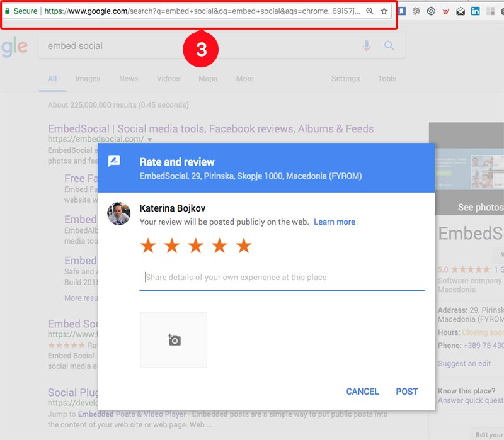Select the third rating star

[196, 245]
